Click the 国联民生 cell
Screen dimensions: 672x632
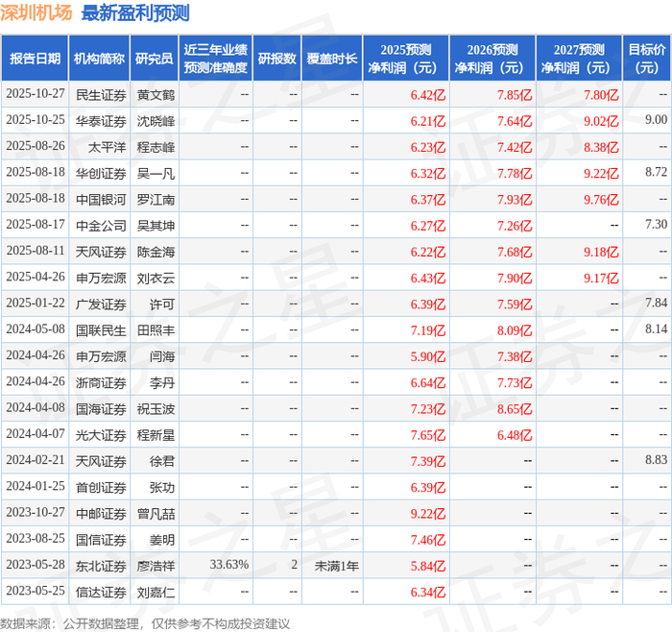tap(101, 330)
